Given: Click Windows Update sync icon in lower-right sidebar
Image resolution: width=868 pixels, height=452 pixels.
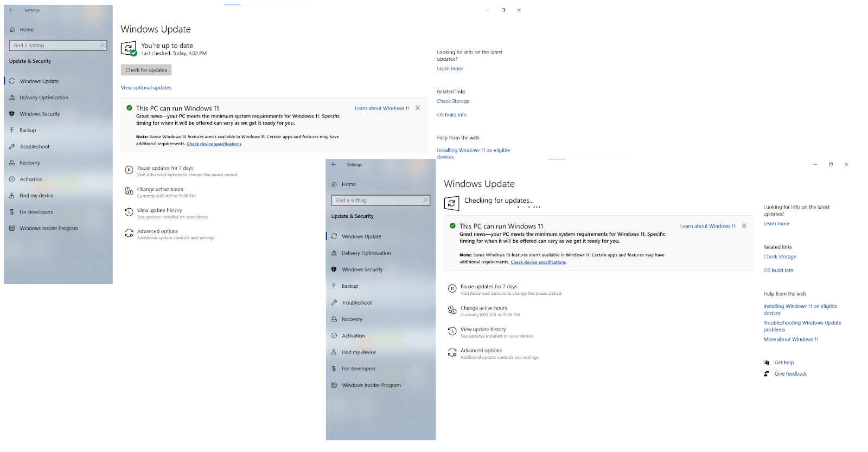Looking at the screenshot, I should (x=334, y=236).
